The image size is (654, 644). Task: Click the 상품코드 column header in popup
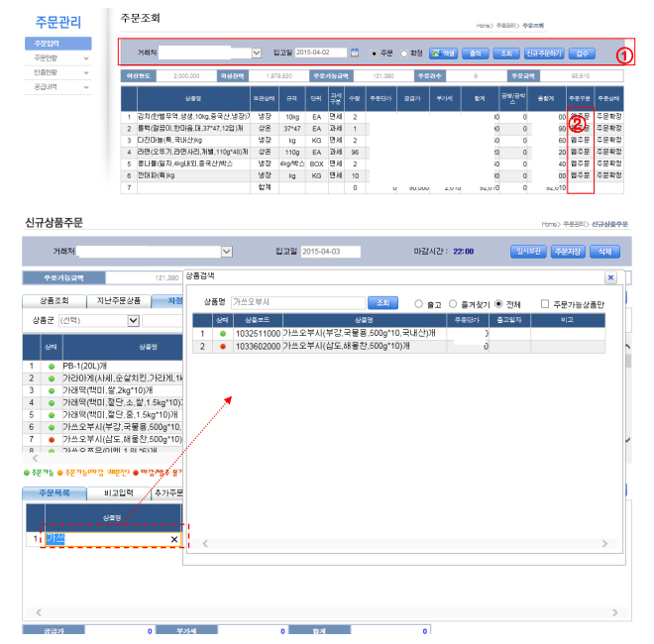tap(258, 320)
